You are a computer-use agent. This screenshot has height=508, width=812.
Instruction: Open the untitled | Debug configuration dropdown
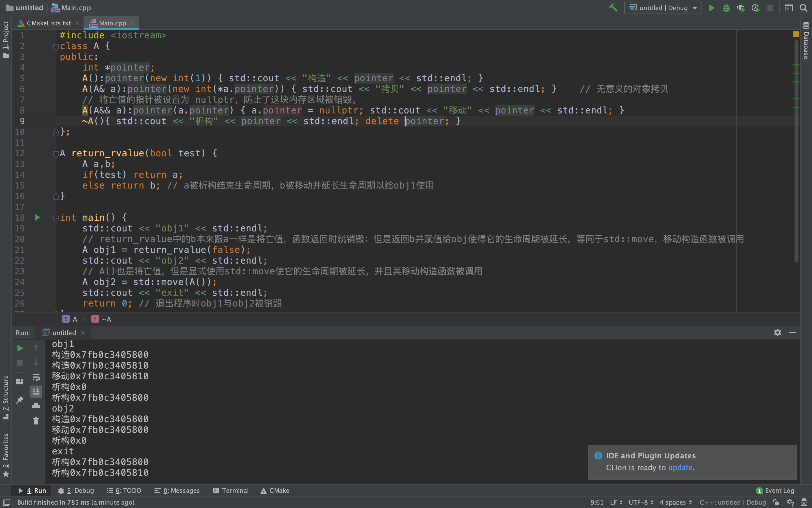point(663,8)
